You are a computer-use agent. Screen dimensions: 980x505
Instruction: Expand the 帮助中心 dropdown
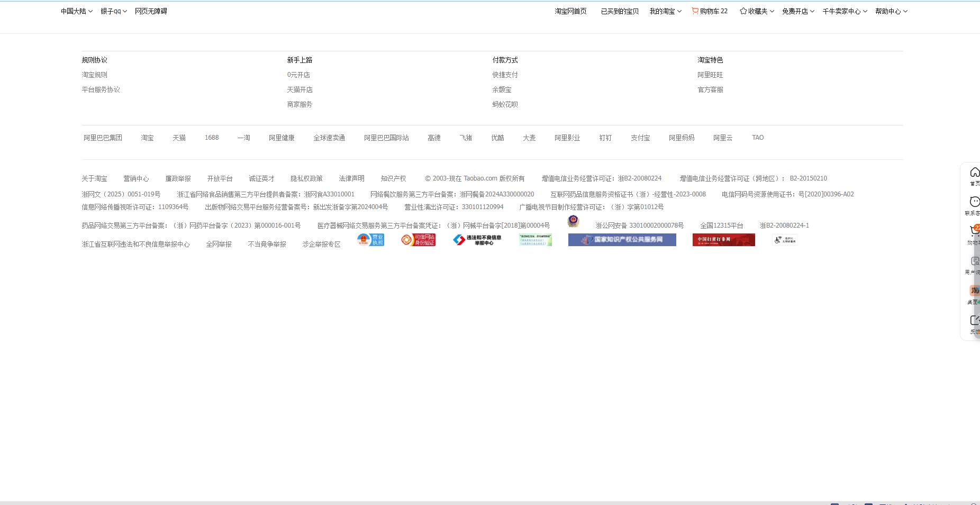point(891,11)
